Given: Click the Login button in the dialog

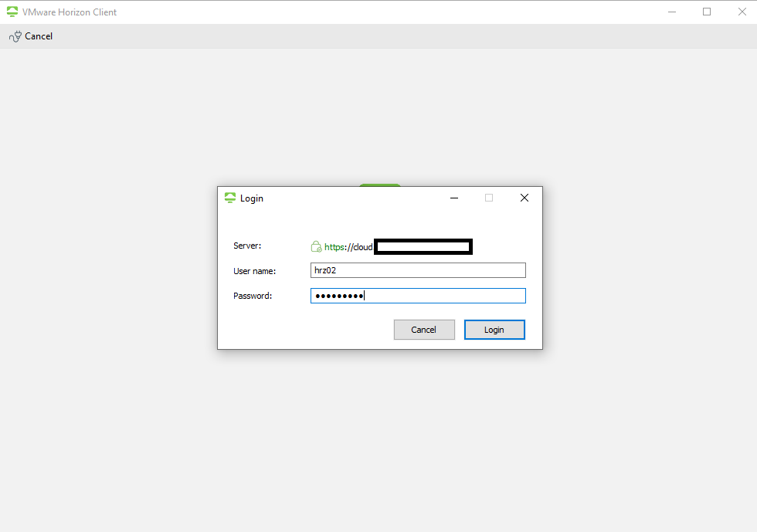Looking at the screenshot, I should pos(494,330).
